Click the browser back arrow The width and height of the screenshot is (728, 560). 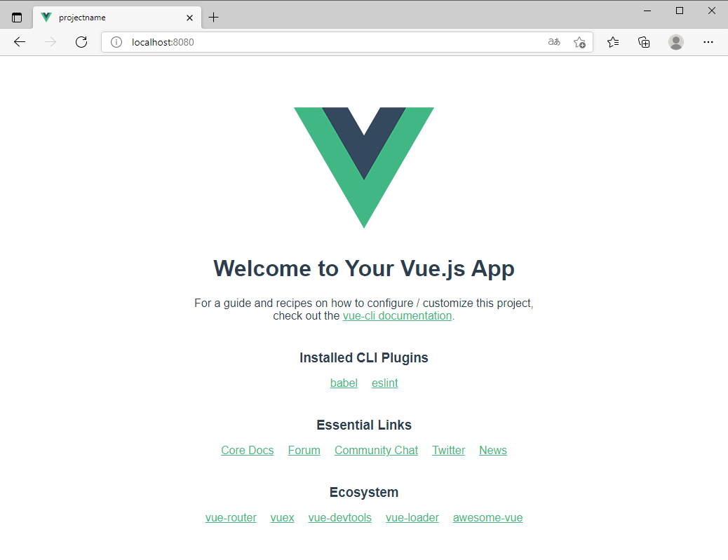point(20,42)
